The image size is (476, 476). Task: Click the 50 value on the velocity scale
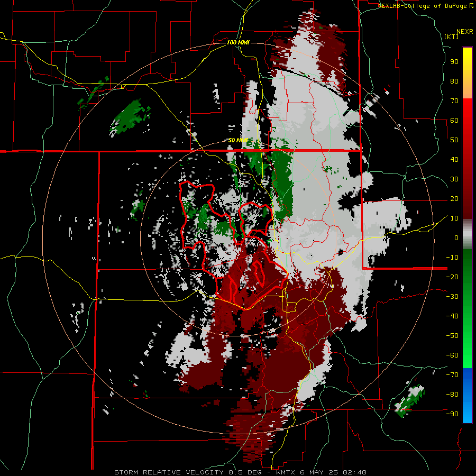(454, 140)
